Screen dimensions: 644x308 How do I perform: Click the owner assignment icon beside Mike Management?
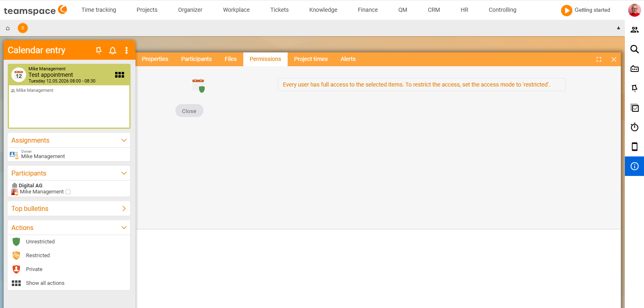point(14,155)
